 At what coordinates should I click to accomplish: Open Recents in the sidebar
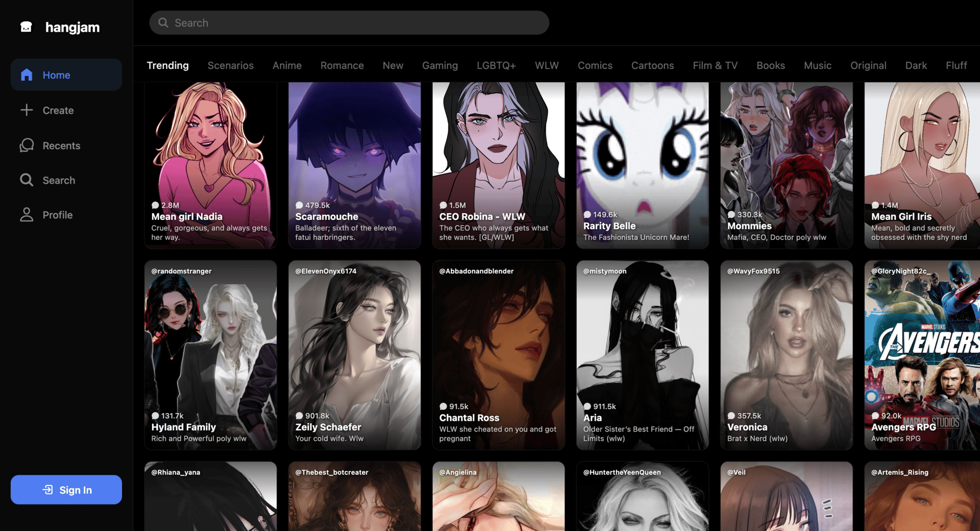click(x=66, y=145)
